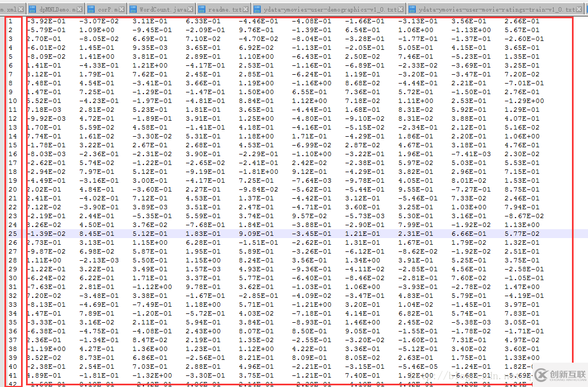The height and width of the screenshot is (387, 588).
Task: Click the save icon on dpMNLDemo.m tab
Action: [x=32, y=9]
